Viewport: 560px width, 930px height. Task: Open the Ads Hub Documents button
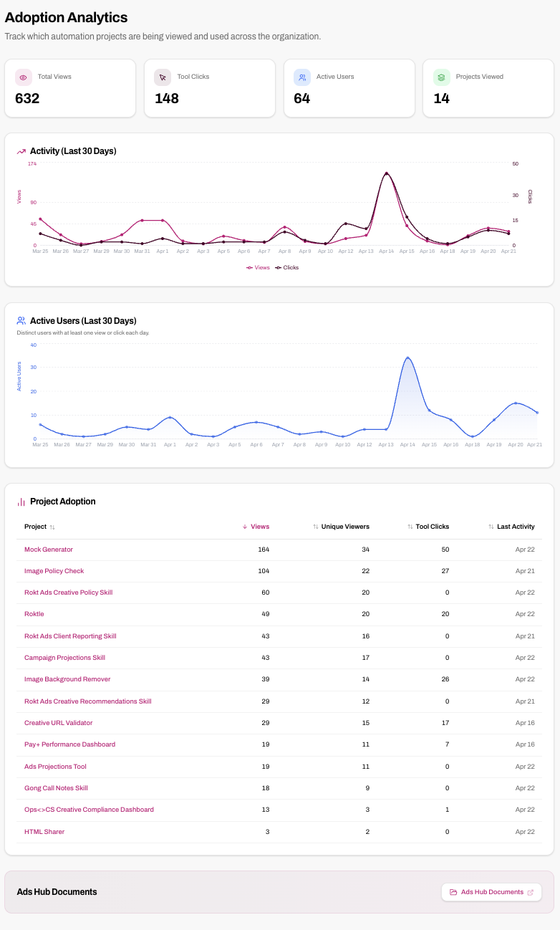click(x=491, y=892)
